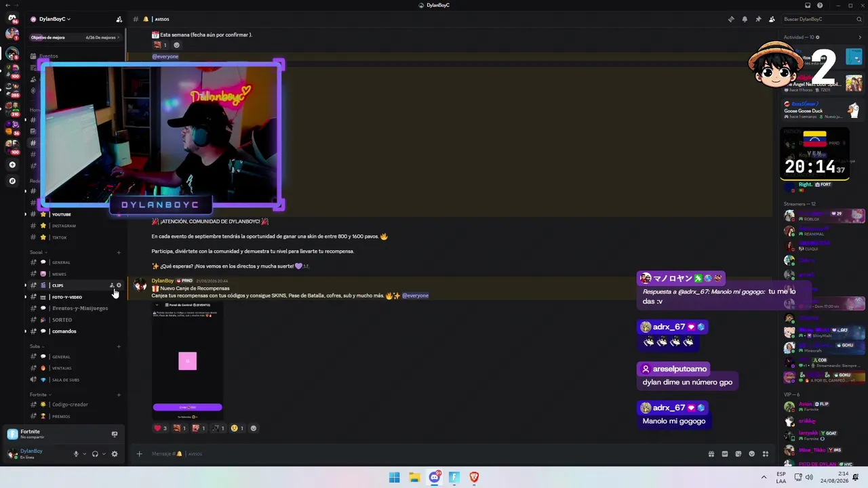Open the Panel de Control image attachment
The height and width of the screenshot is (488, 868).
tap(187, 361)
